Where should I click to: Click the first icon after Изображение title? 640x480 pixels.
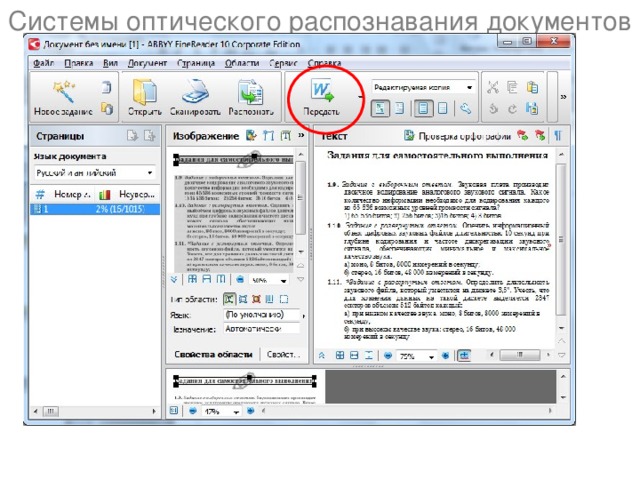point(251,136)
